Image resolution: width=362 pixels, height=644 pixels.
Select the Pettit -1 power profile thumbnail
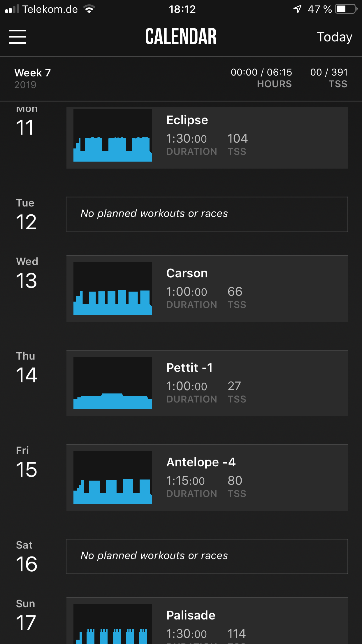pos(113,383)
